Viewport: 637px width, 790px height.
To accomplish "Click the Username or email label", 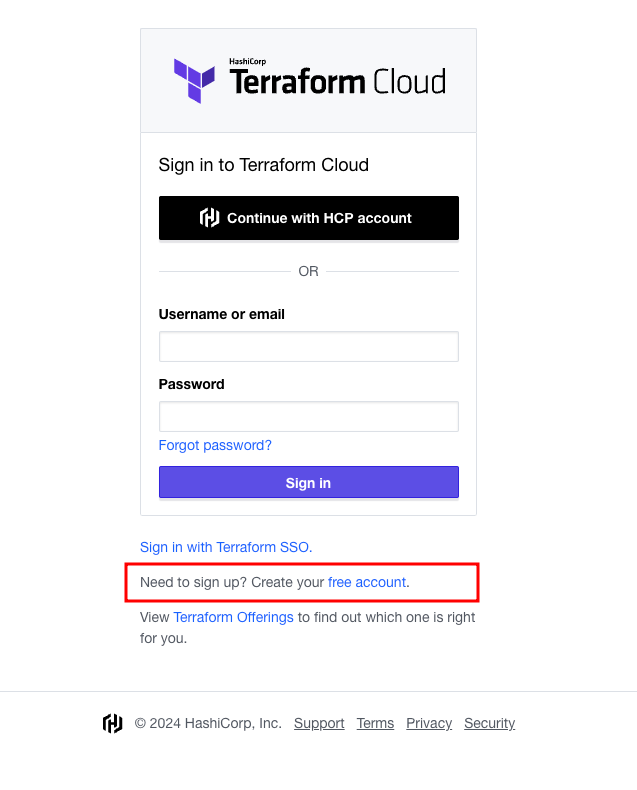I will (221, 314).
